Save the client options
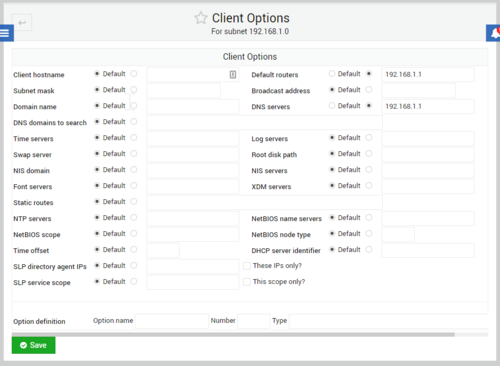Viewport: 500px width, 366px height. pos(34,345)
